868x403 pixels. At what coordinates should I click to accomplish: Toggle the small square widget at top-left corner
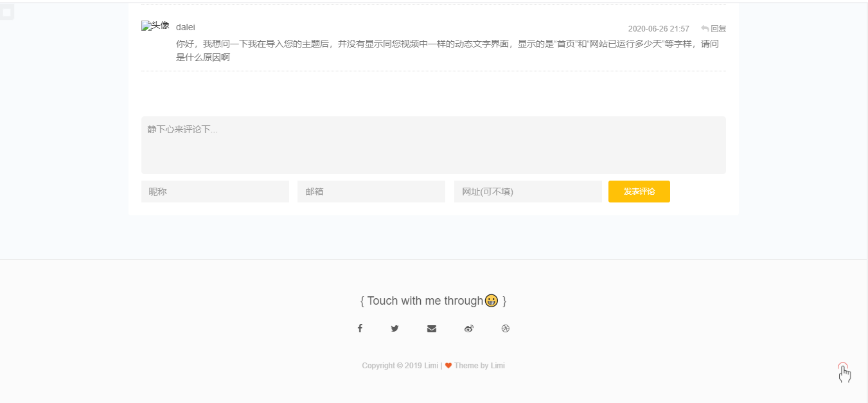(7, 12)
